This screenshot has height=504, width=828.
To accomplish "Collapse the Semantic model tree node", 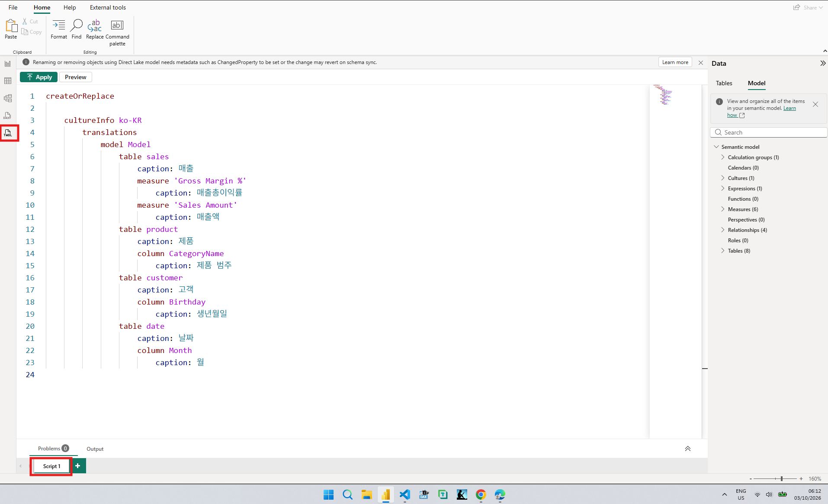I will tap(716, 147).
